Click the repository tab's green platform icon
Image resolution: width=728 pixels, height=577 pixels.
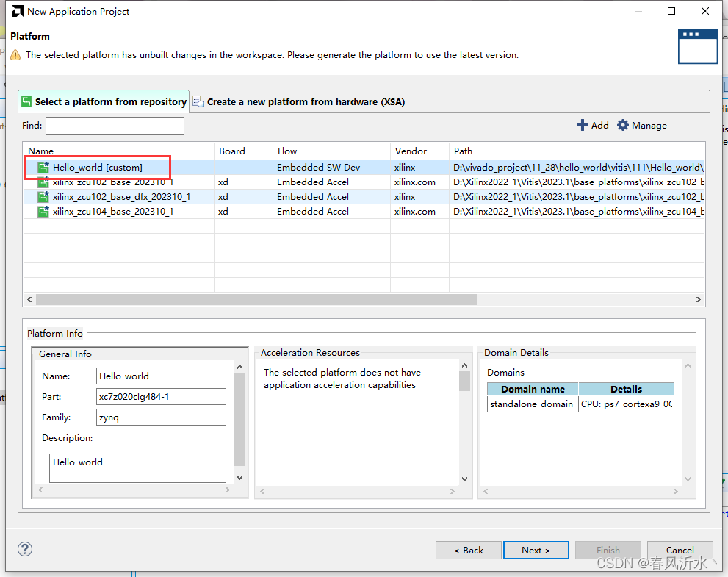point(27,101)
